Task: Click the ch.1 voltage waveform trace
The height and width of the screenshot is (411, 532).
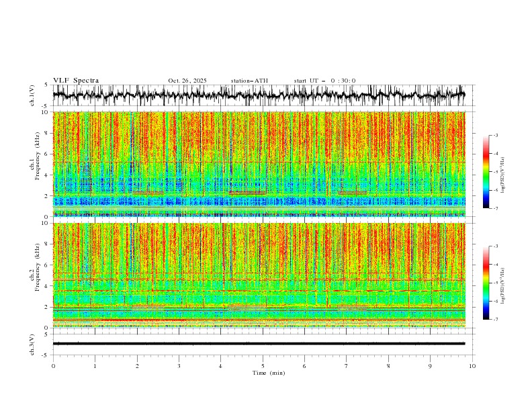Action: [x=259, y=95]
